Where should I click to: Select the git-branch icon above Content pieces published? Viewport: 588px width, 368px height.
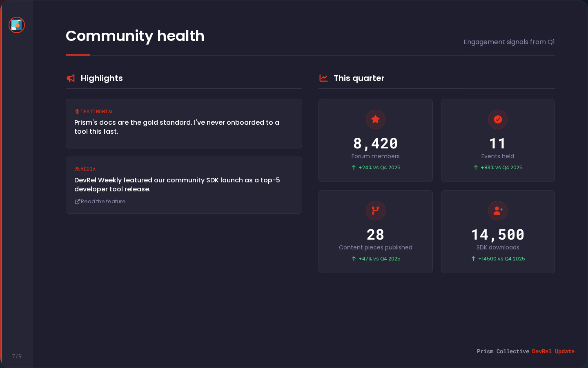[375, 211]
